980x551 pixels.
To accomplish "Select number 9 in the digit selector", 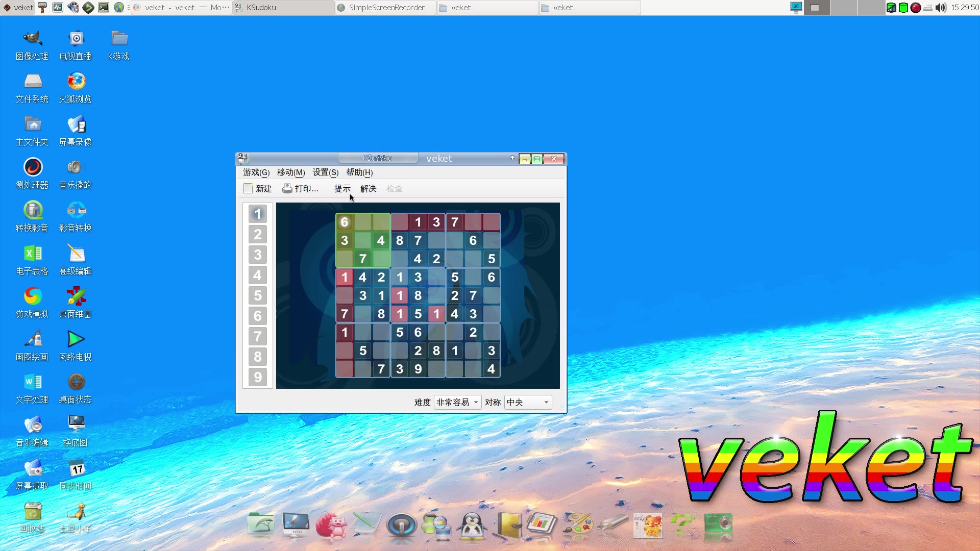I will click(258, 377).
